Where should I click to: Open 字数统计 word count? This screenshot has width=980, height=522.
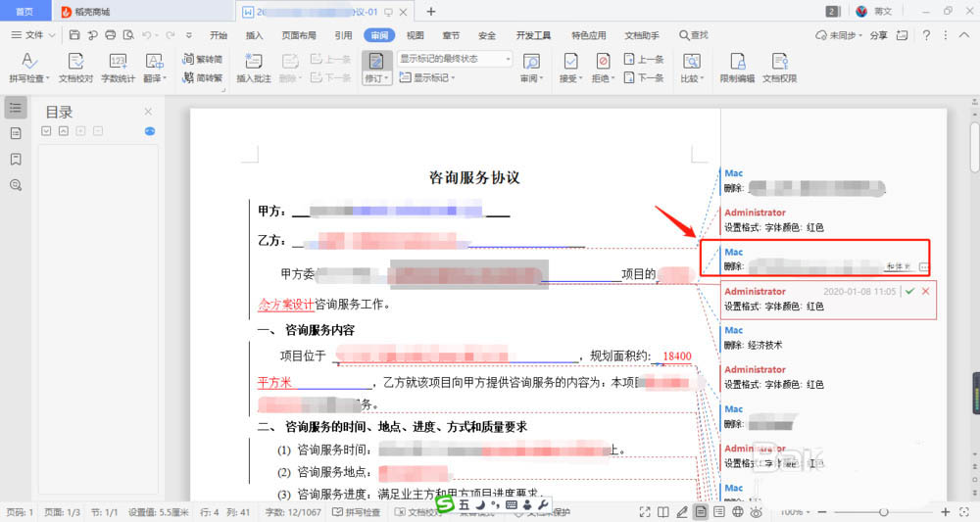(x=119, y=68)
